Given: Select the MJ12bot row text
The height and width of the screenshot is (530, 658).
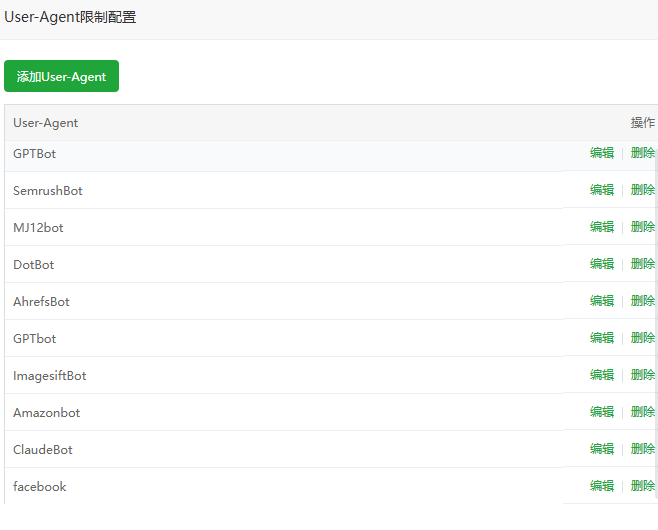Looking at the screenshot, I should pyautogui.click(x=38, y=227).
